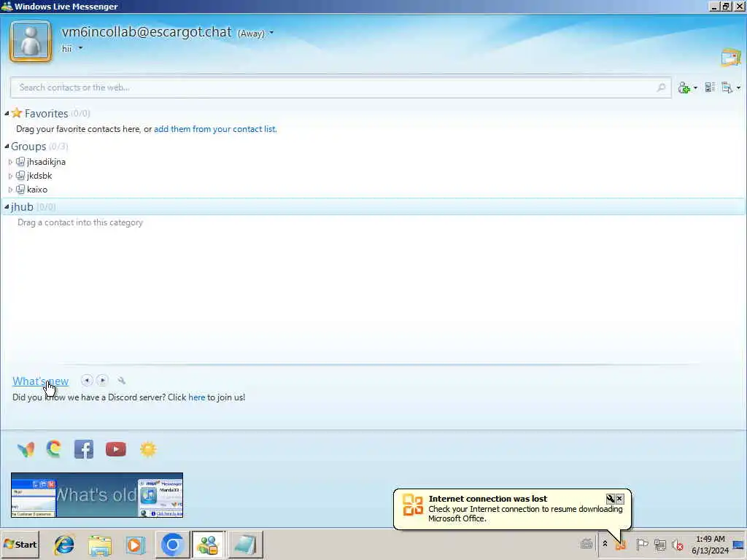Collapse the Favorites section

coord(7,113)
